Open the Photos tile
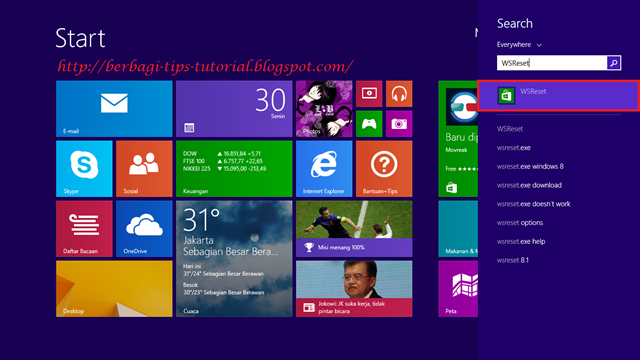The height and width of the screenshot is (360, 640). coord(324,109)
